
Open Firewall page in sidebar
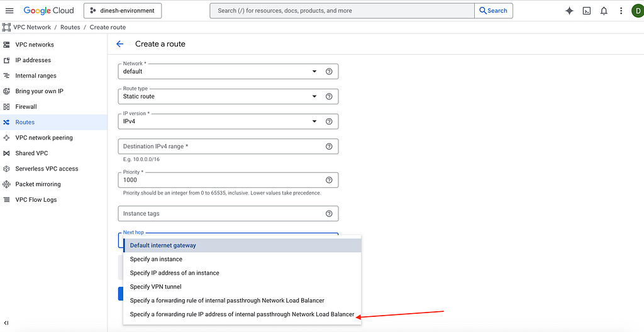tap(26, 107)
